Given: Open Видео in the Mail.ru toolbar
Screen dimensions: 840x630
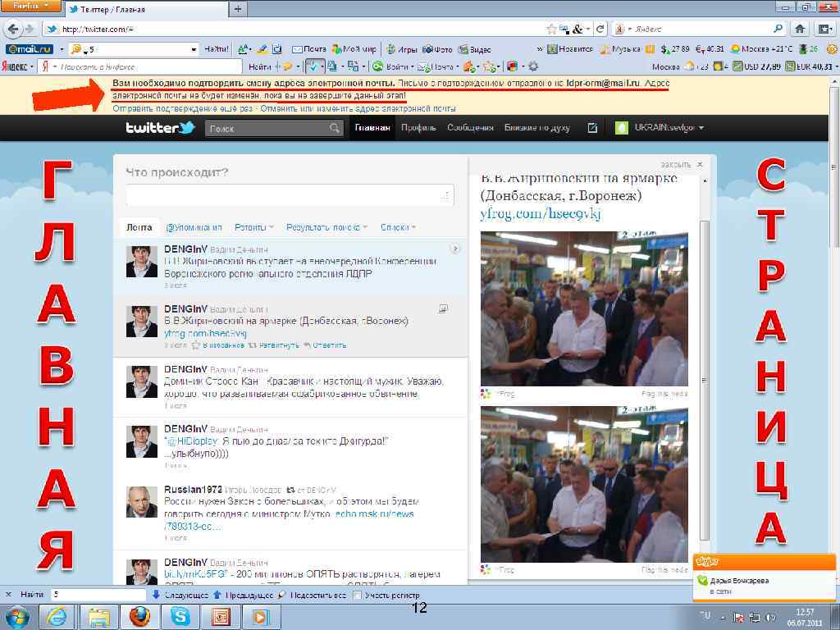Looking at the screenshot, I should [475, 49].
